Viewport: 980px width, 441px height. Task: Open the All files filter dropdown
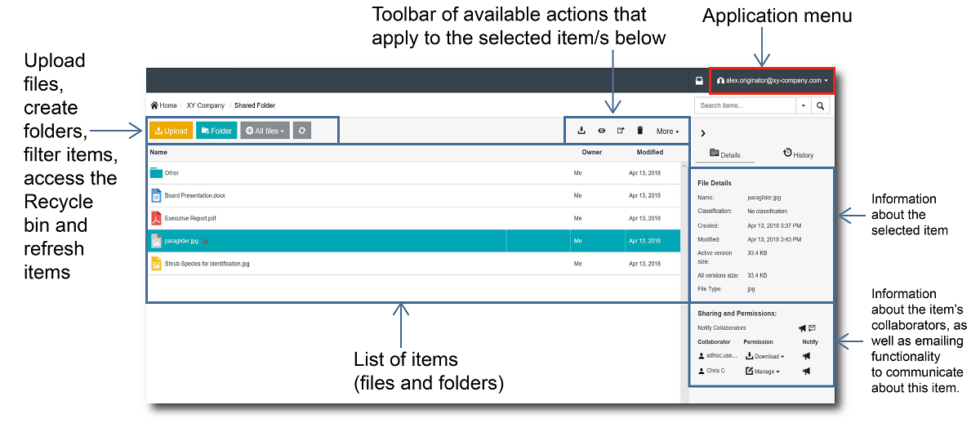(265, 131)
